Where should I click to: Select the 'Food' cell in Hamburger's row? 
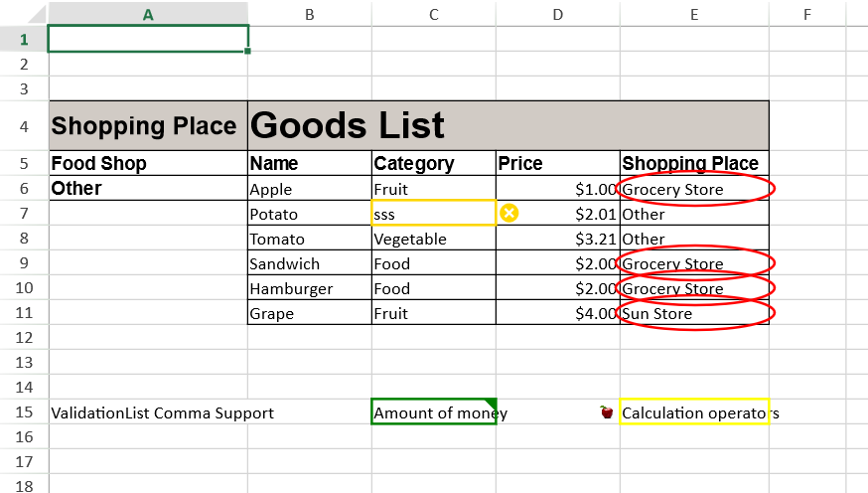[x=433, y=288]
